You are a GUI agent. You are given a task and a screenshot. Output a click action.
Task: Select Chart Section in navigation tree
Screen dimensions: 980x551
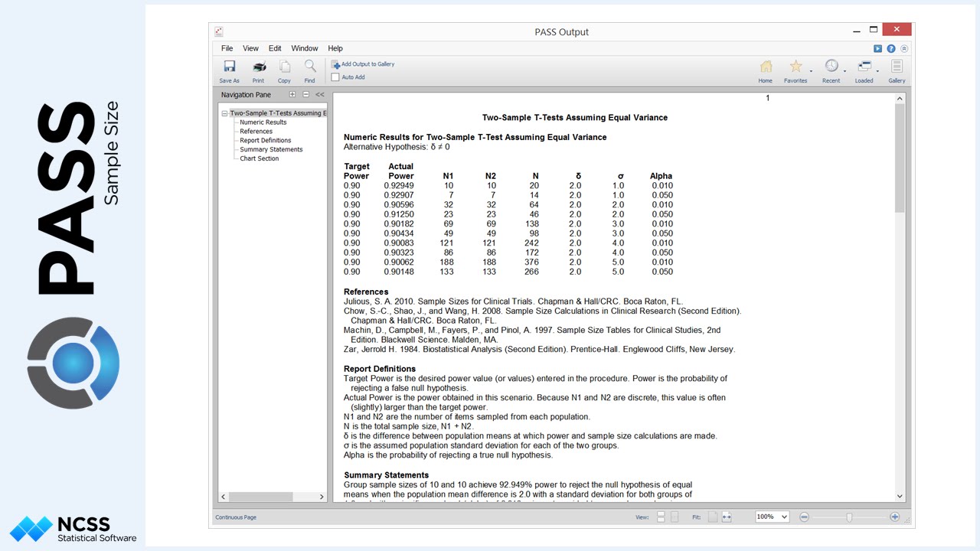coord(260,159)
